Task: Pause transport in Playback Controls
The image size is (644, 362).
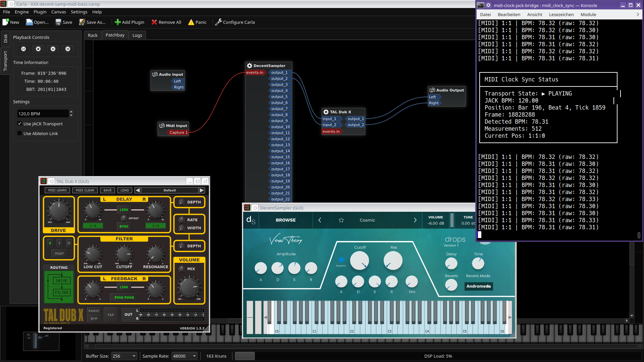Action: pyautogui.click(x=23, y=49)
